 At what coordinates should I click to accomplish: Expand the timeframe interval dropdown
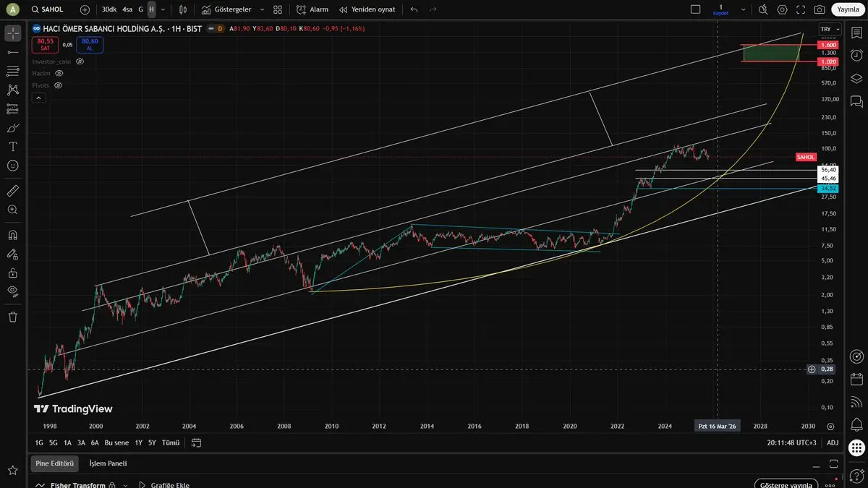(x=163, y=9)
